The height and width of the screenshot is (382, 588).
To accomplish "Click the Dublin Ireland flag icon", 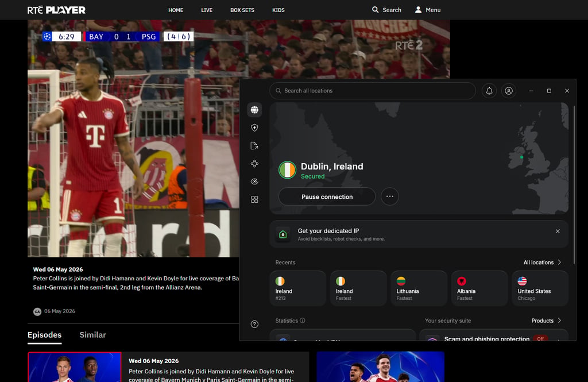I will [x=287, y=170].
